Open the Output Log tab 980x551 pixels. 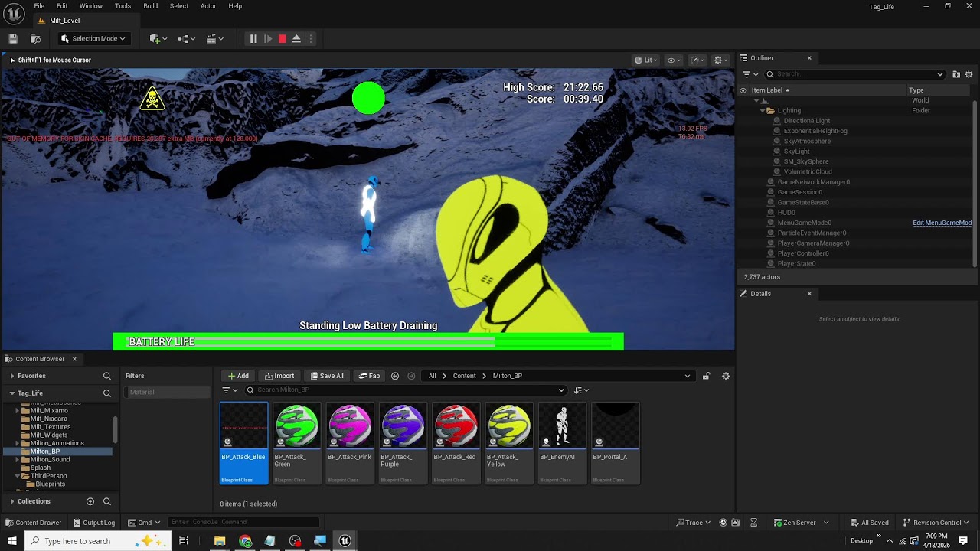94,523
